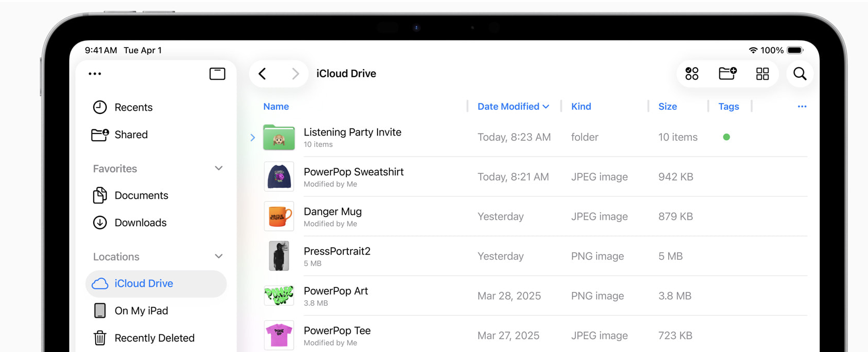The height and width of the screenshot is (352, 868).
Task: Sort by Size column header
Action: pyautogui.click(x=668, y=106)
